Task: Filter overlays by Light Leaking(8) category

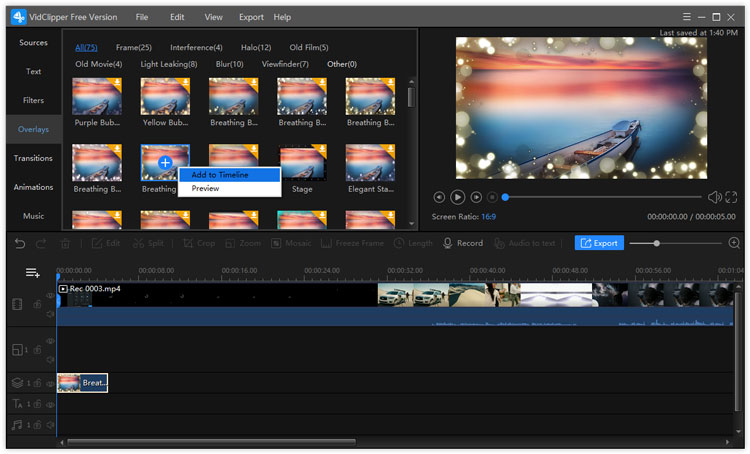Action: pos(169,64)
